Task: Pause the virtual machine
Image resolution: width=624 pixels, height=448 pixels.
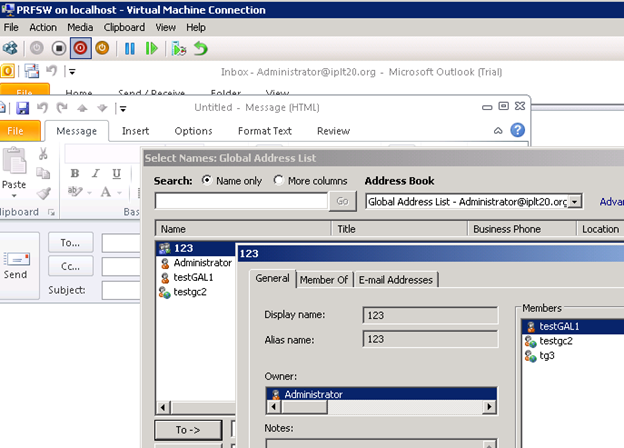Action: pyautogui.click(x=130, y=49)
